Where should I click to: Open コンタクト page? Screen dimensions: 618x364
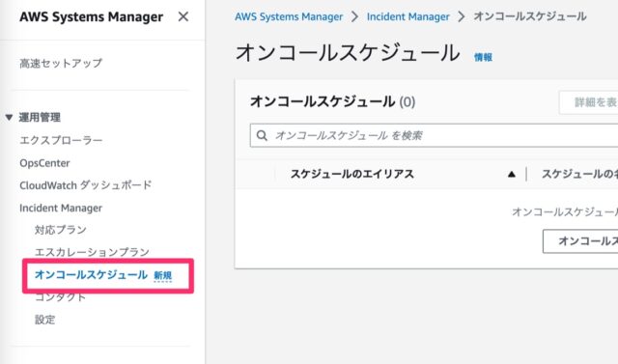coord(60,297)
